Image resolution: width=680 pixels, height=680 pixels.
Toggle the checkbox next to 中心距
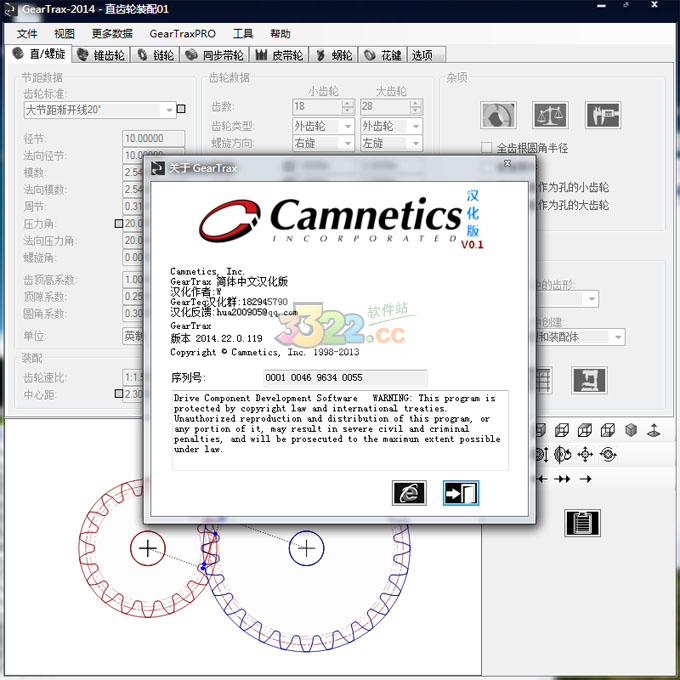(x=118, y=393)
